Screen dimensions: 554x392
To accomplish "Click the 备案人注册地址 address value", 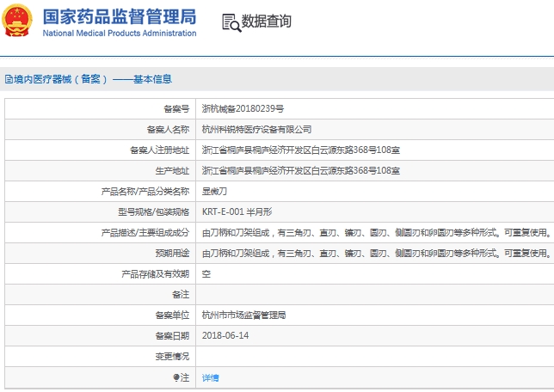I will (x=301, y=150).
